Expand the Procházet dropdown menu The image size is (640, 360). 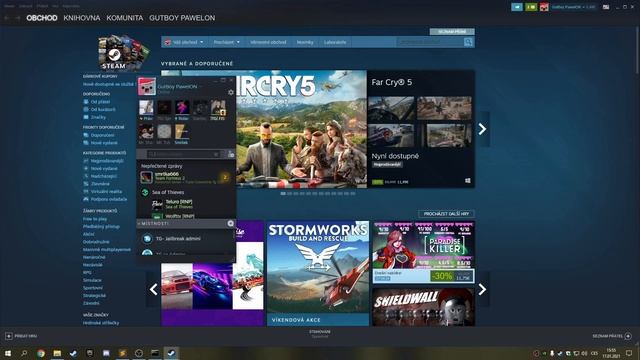click(227, 42)
